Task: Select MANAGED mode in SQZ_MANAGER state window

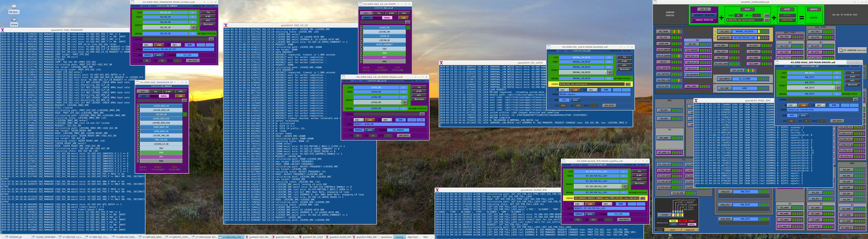Action: point(154,96)
